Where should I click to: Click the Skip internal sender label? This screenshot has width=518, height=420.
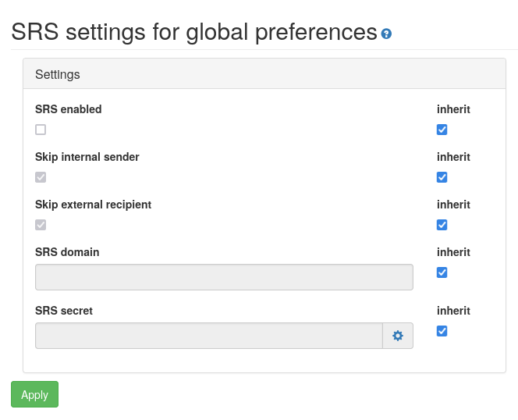pyautogui.click(x=87, y=157)
